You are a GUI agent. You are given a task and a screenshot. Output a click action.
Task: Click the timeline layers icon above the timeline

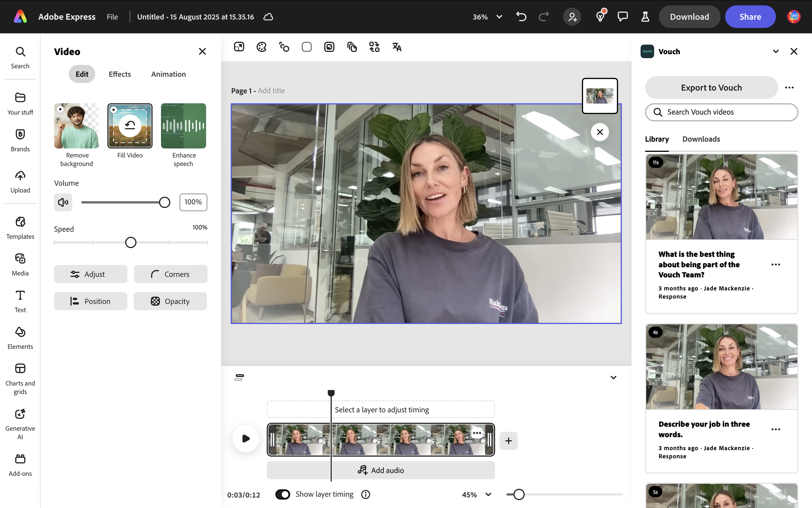[239, 378]
